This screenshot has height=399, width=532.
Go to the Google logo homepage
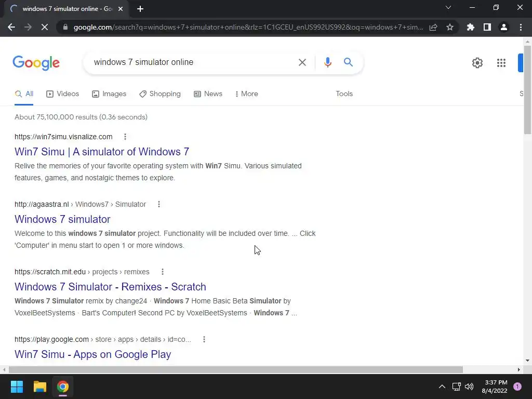click(36, 63)
